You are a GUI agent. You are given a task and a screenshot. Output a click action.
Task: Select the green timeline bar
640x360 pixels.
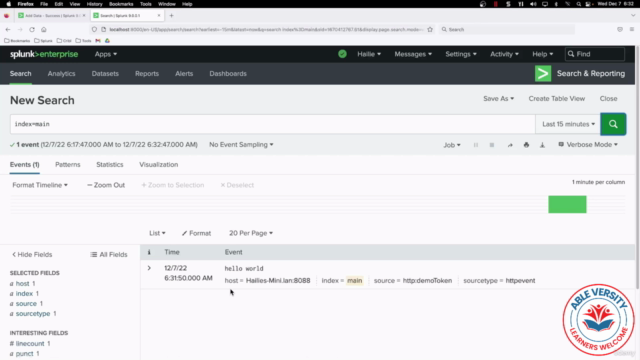point(567,204)
